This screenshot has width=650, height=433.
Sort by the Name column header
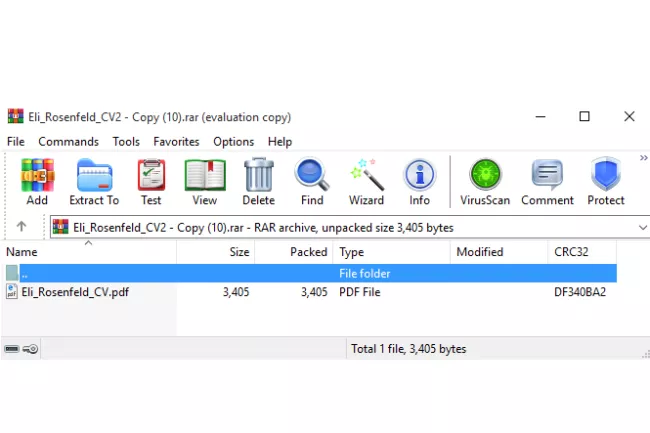[89, 252]
